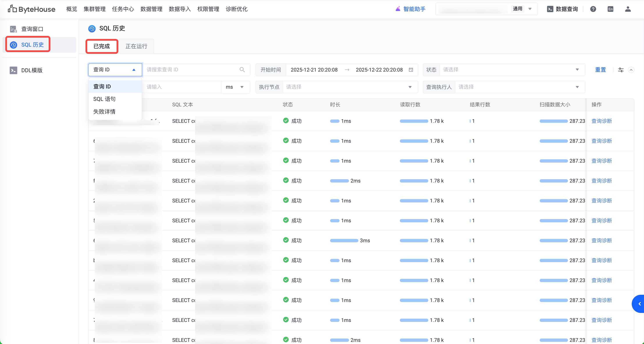Click 查询诊断 link in the first row
Screen dimensions: 644x344
[601, 121]
